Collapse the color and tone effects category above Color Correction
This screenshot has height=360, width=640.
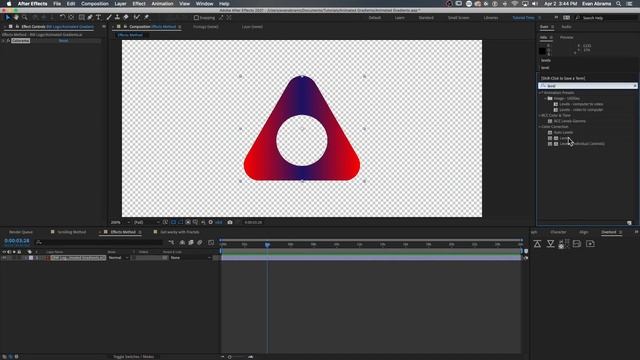(540, 116)
